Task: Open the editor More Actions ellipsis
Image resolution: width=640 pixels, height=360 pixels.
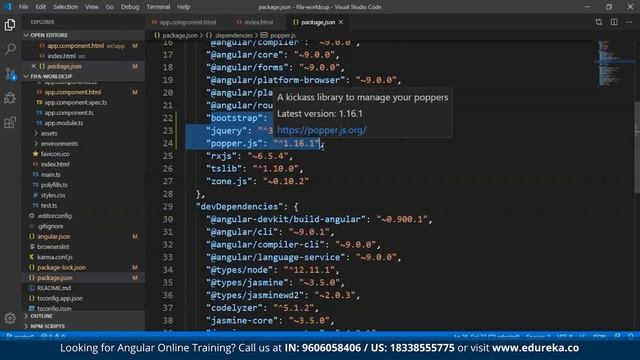Action: (629, 22)
